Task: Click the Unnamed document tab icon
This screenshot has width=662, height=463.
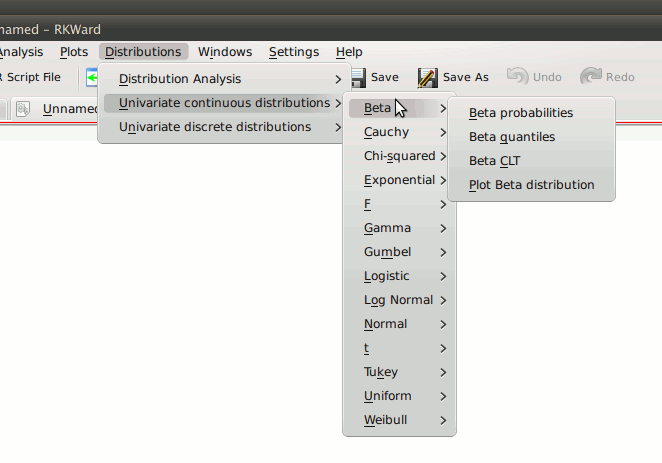Action: click(x=23, y=109)
